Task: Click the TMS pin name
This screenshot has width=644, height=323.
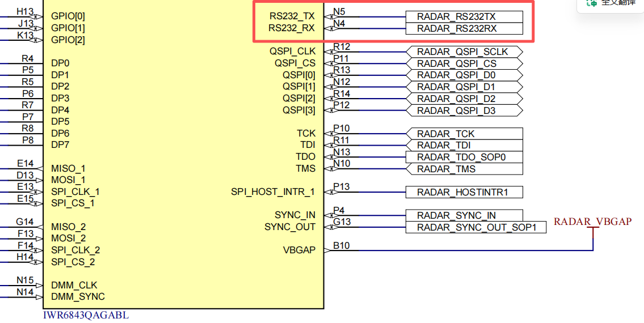Action: [306, 168]
